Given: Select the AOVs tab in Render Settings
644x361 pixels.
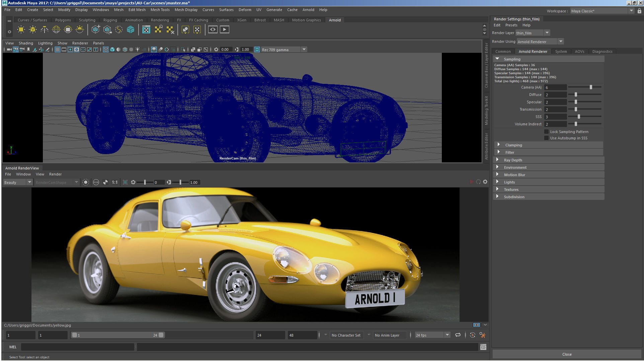Looking at the screenshot, I should 579,51.
